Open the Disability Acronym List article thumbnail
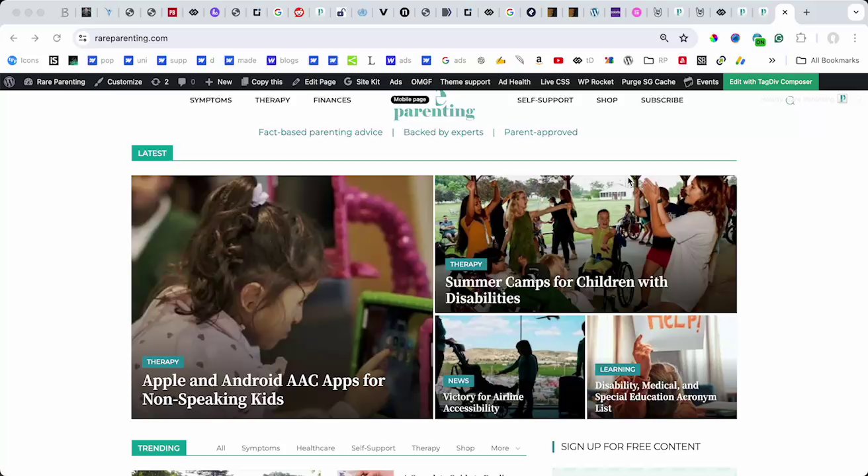Viewport: 868px width, 476px height. (662, 367)
